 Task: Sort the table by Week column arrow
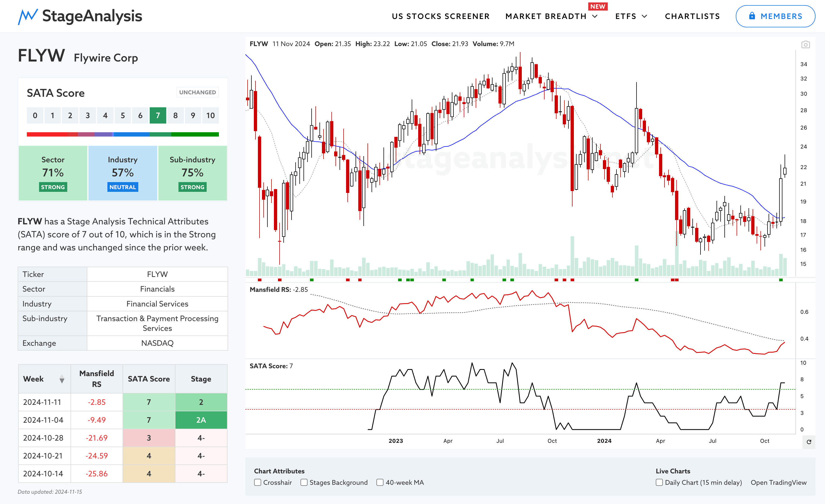pos(62,379)
